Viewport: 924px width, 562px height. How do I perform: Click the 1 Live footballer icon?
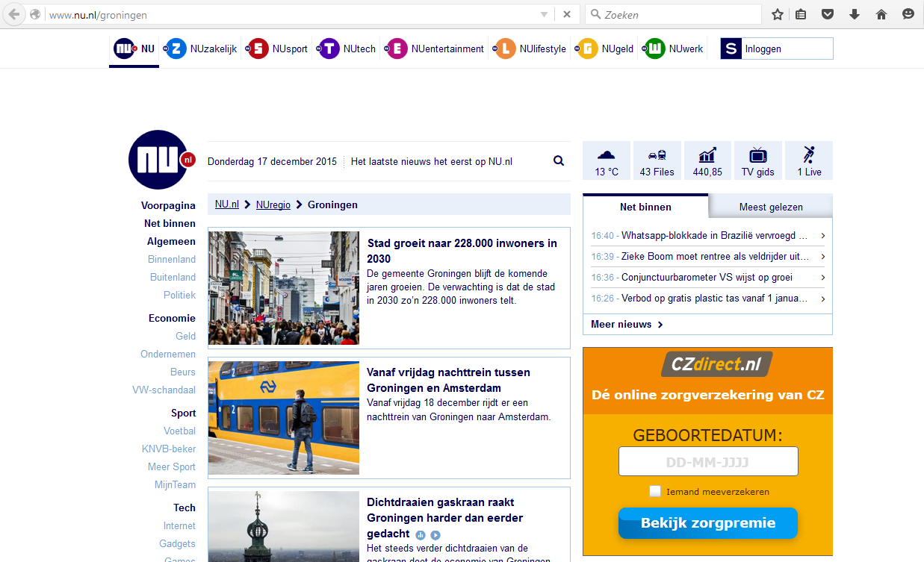(x=807, y=160)
